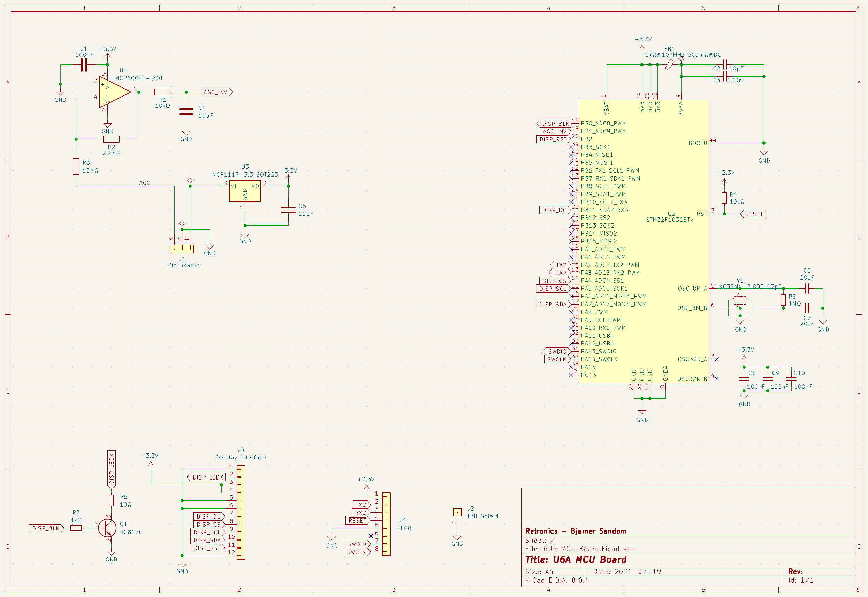Select the J1 pin header connector
This screenshot has height=597, width=868.
click(182, 249)
